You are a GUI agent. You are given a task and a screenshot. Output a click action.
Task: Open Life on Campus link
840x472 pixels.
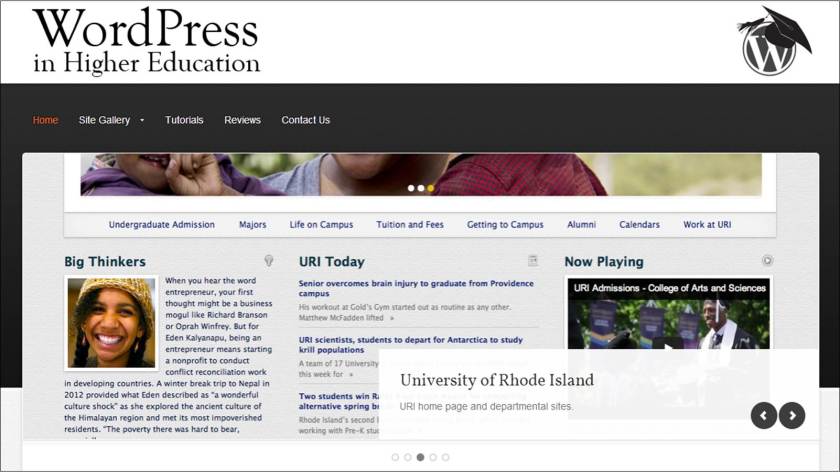(321, 224)
